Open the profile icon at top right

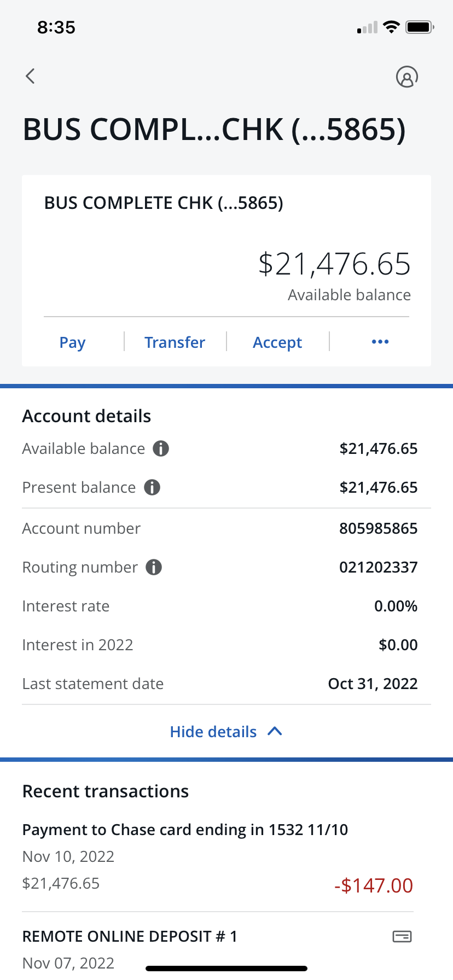(406, 77)
